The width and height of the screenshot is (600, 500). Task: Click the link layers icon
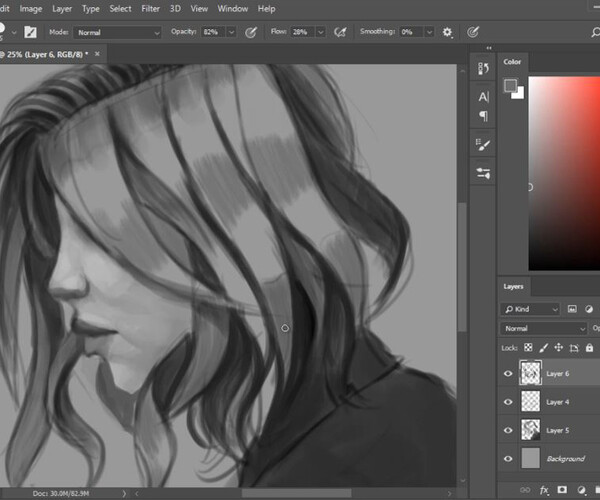(x=525, y=490)
